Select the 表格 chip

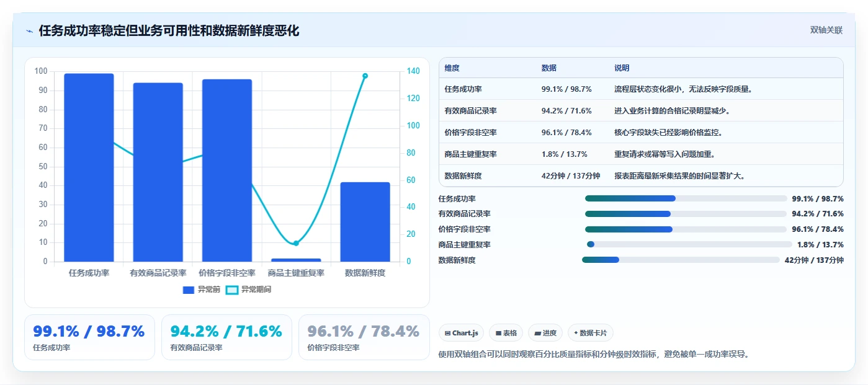click(506, 333)
